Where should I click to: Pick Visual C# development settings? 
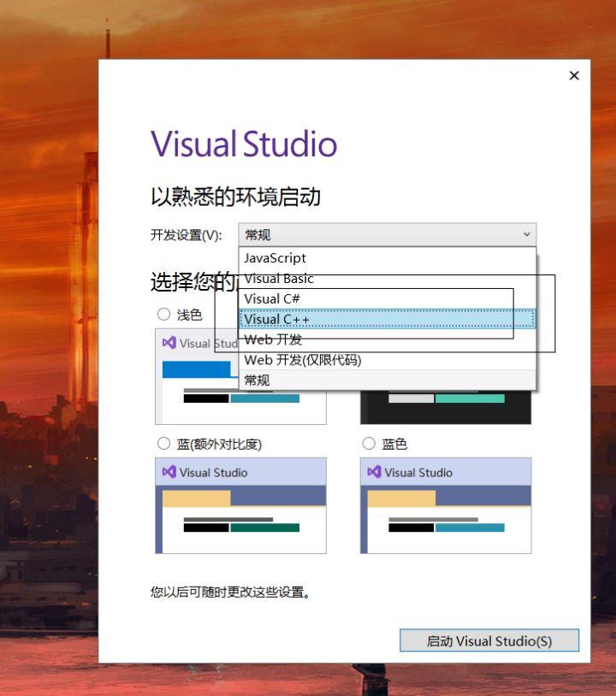click(387, 298)
